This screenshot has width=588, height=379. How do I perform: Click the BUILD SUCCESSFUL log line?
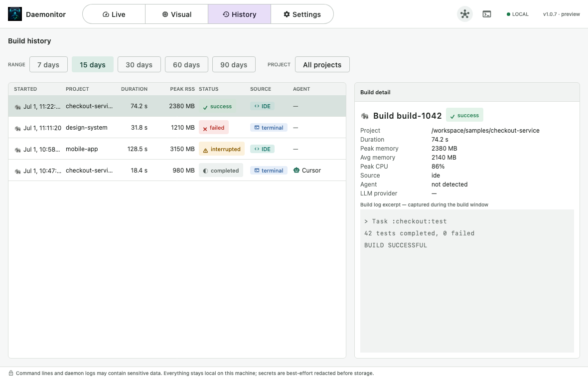(396, 245)
